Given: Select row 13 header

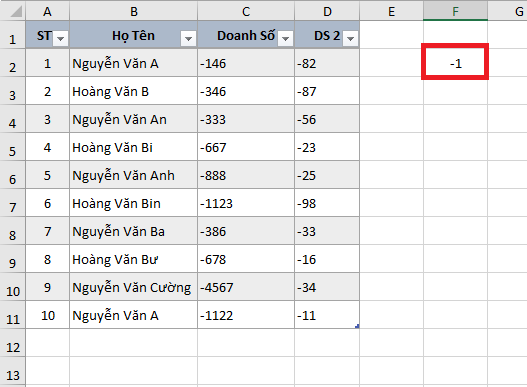Looking at the screenshot, I should click(12, 372).
